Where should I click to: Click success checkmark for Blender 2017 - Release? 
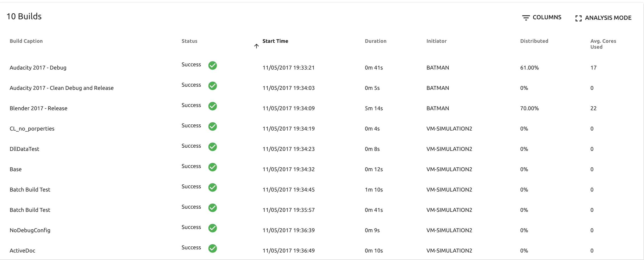[212, 106]
